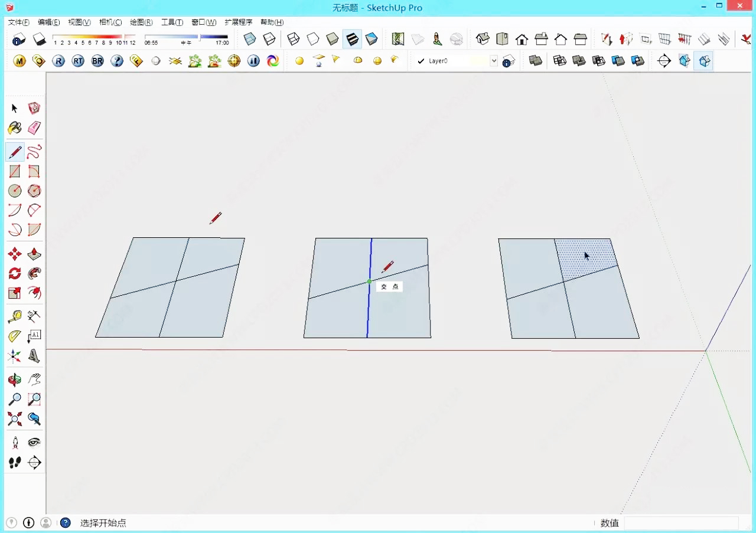Select the Tape Measure tool
Screen dimensions: 756x533
15,317
